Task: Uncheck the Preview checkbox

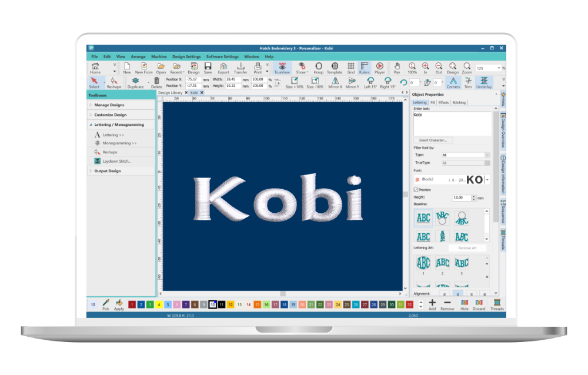Action: point(416,190)
